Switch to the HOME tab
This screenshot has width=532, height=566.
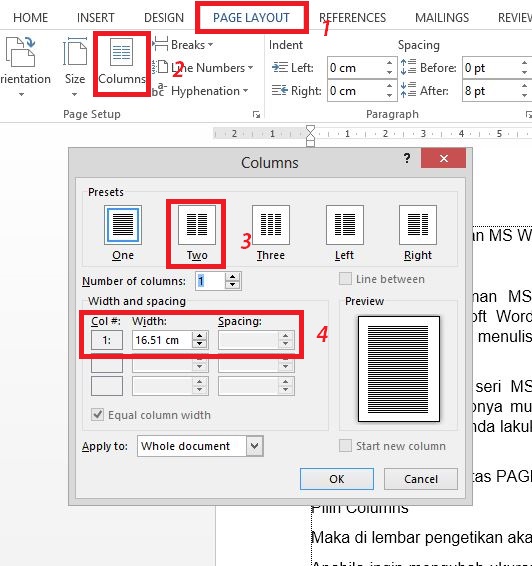pyautogui.click(x=30, y=18)
